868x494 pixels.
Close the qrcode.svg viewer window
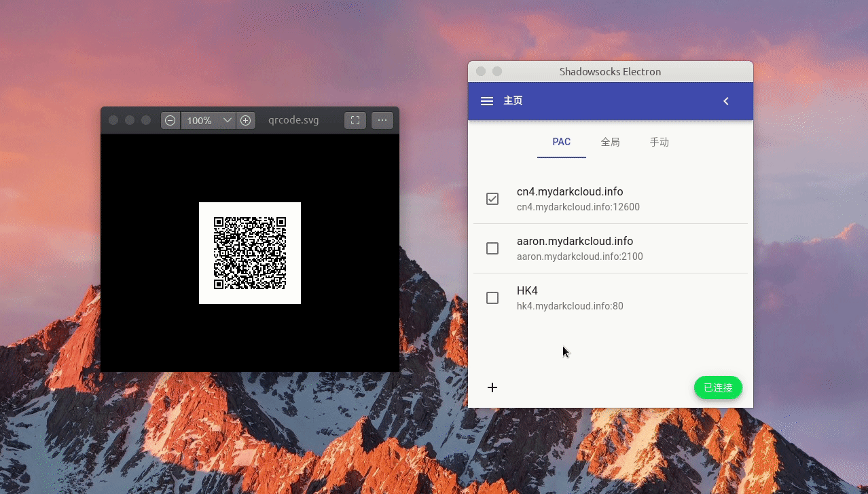[113, 121]
